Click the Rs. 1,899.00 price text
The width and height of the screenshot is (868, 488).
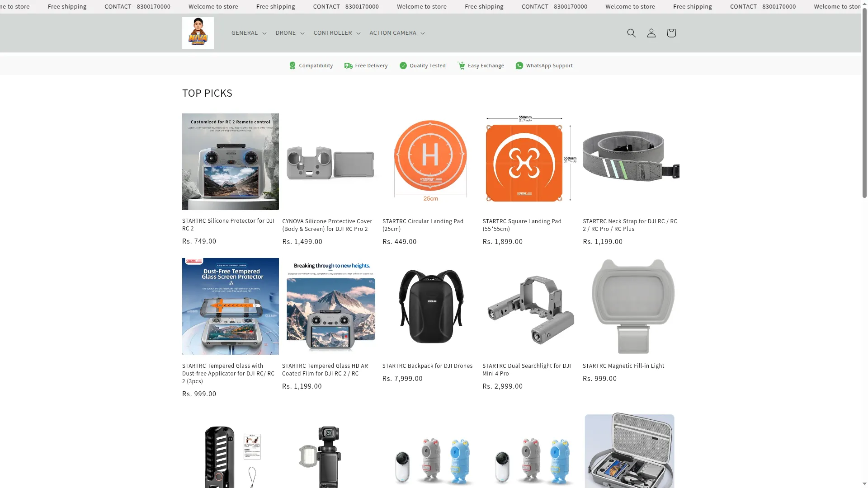(503, 242)
